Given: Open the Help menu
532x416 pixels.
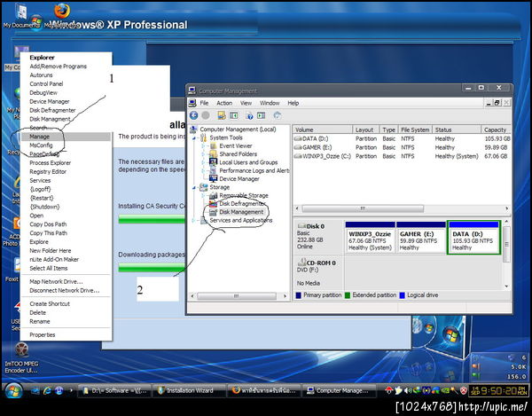Looking at the screenshot, I should point(293,103).
